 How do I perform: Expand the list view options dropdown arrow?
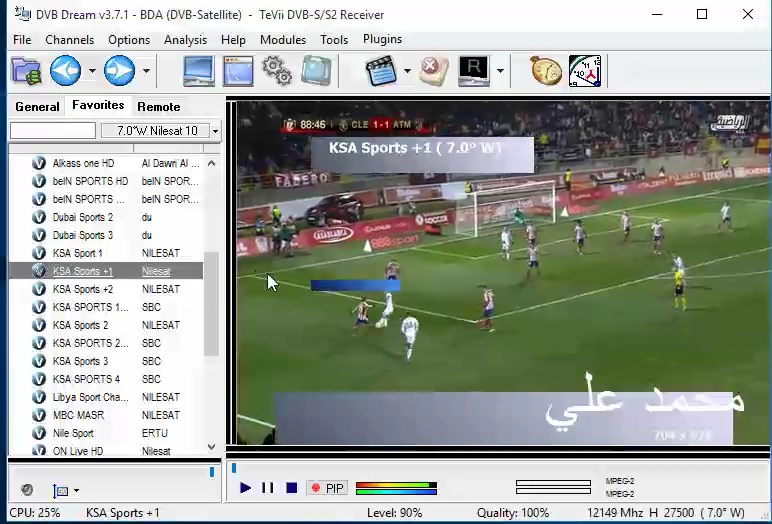(x=76, y=491)
